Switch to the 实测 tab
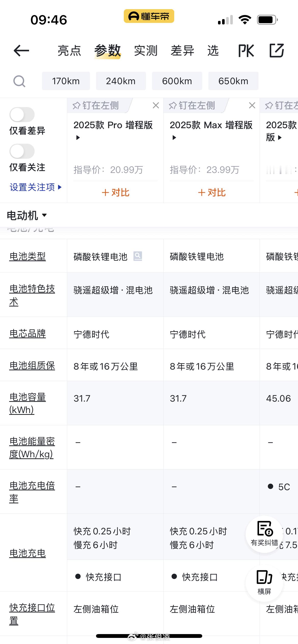298x644 pixels. 146,51
